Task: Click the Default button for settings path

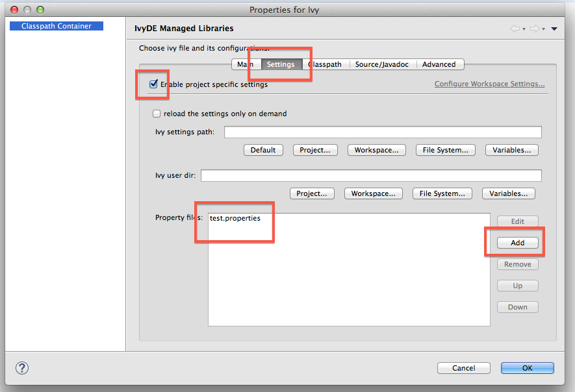Action: pos(263,150)
